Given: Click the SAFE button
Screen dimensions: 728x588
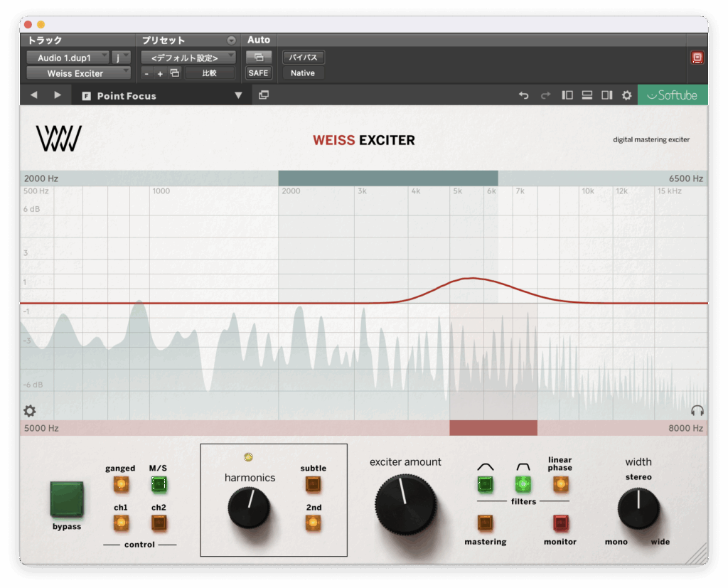Looking at the screenshot, I should 258,73.
